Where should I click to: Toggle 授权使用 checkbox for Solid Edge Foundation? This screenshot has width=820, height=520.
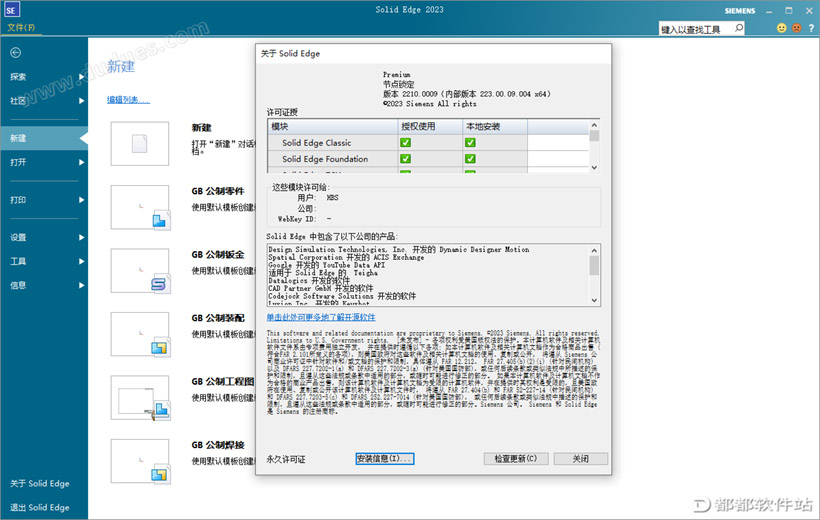(x=405, y=159)
